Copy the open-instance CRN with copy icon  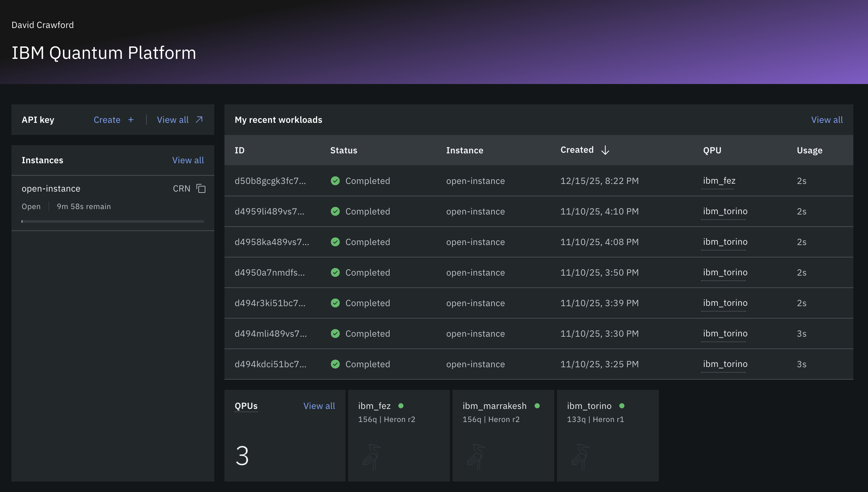[201, 188]
